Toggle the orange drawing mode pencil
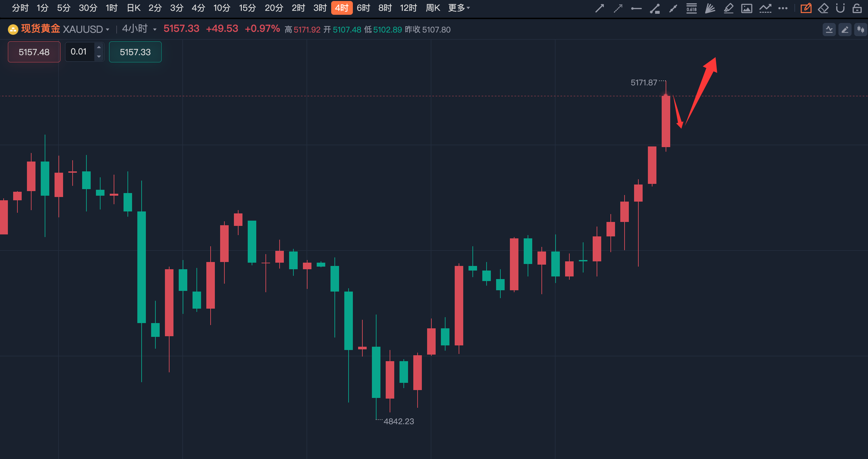The image size is (868, 459). pos(806,8)
